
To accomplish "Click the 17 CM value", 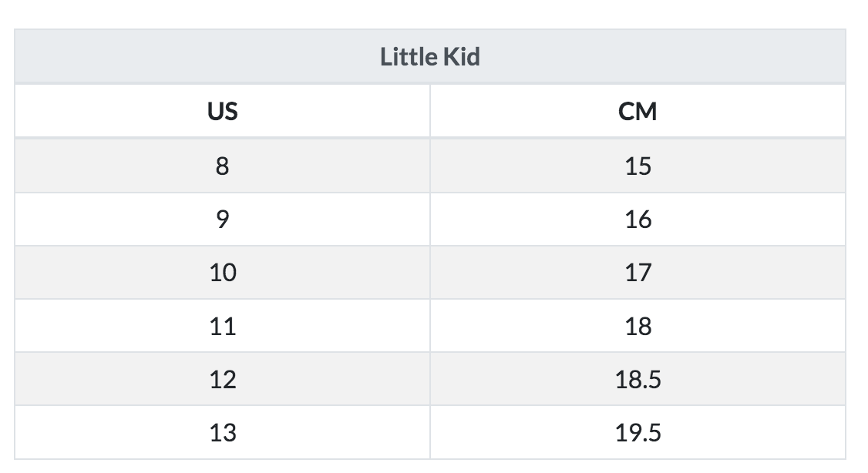I will (x=638, y=273).
